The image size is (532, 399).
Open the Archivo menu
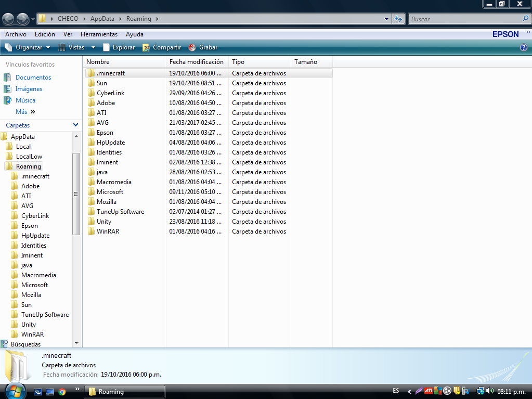point(16,34)
